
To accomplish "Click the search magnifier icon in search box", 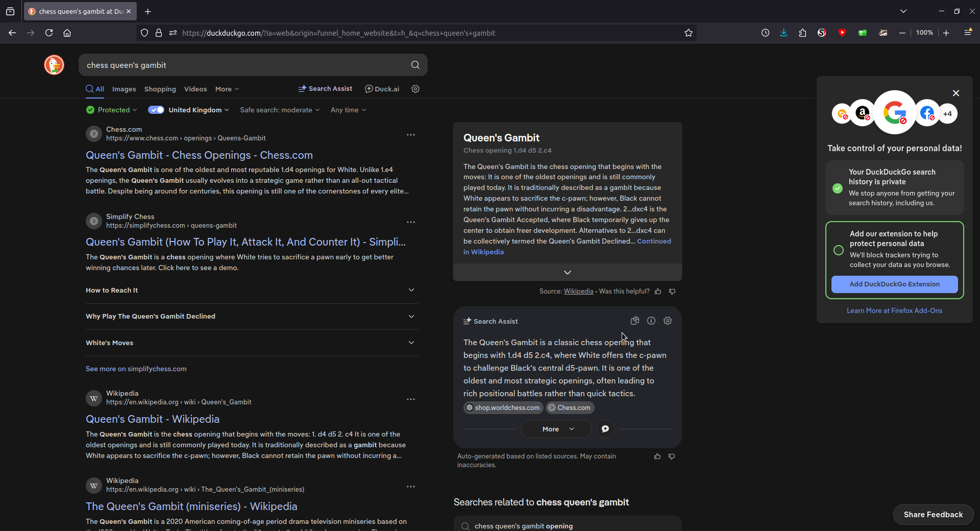I will point(415,65).
